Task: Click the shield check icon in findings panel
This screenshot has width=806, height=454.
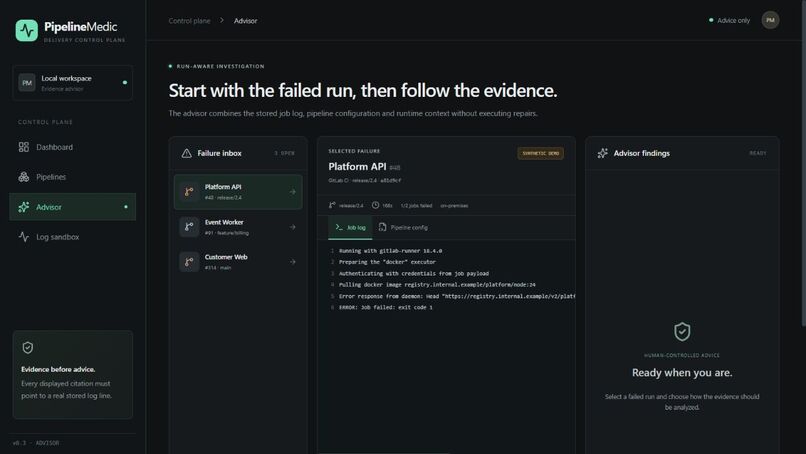Action: click(x=682, y=332)
